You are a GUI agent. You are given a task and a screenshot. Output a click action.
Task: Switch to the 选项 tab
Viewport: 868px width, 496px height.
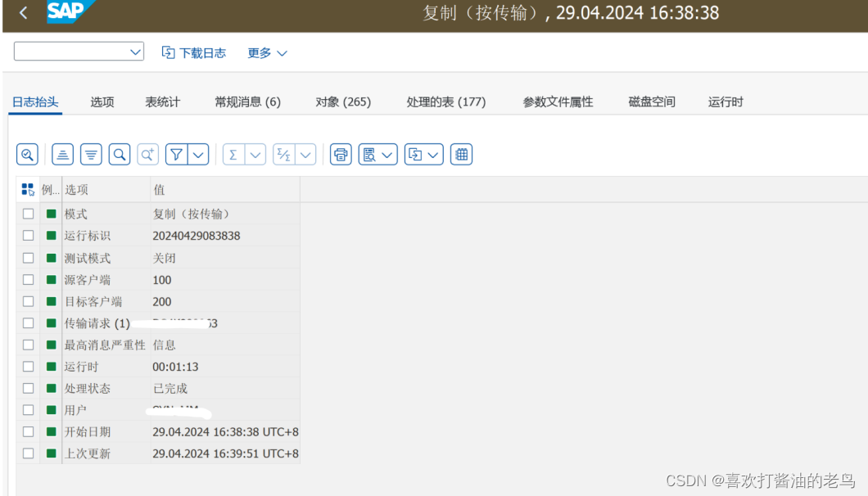[x=102, y=101]
